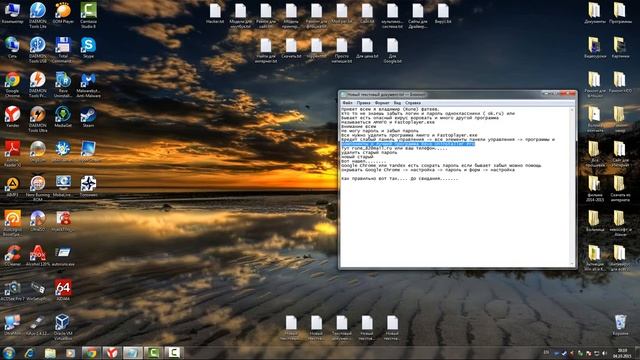Select the Camtasia Studio 8 shortcut
Viewport: 640px width, 360px height.
88,15
